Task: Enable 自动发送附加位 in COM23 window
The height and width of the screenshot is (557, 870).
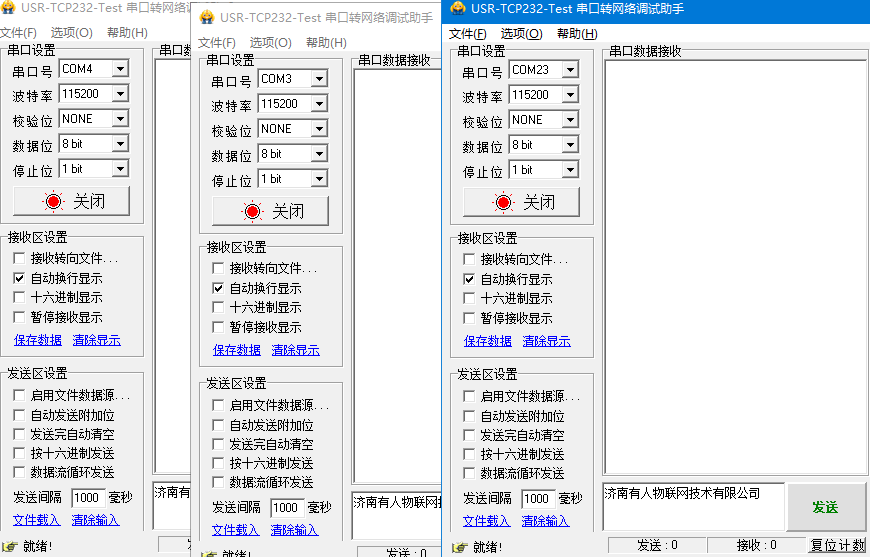Action: coord(469,416)
